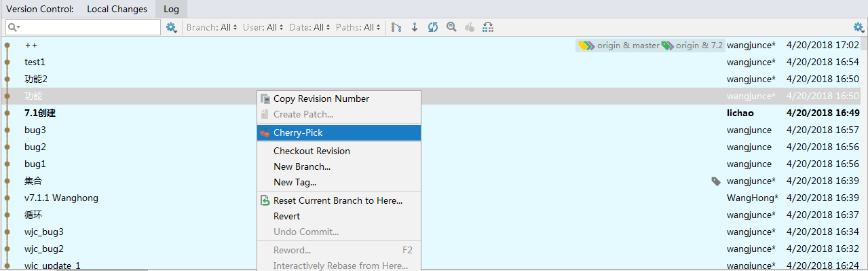Open log settings gear at far right
The height and width of the screenshot is (271, 868).
(858, 27)
